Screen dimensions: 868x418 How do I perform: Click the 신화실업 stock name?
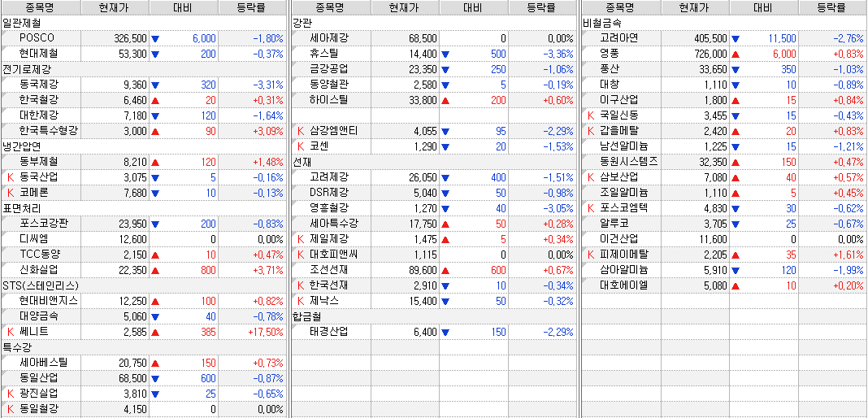tap(39, 270)
